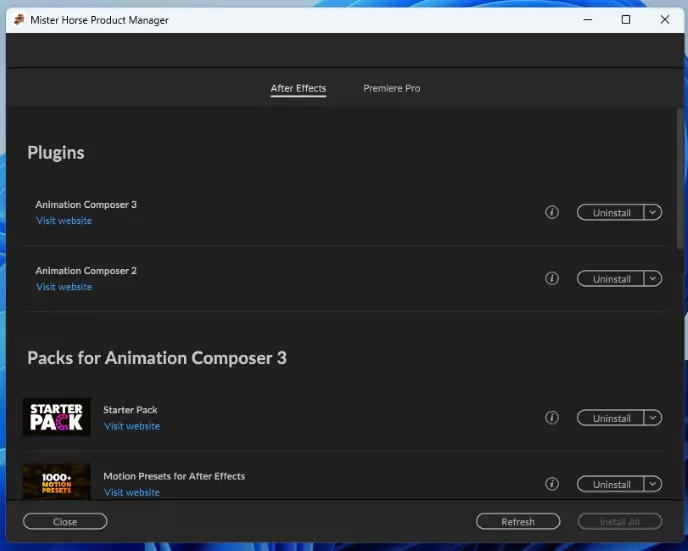Show info for Starter Pack
The image size is (688, 551).
551,418
